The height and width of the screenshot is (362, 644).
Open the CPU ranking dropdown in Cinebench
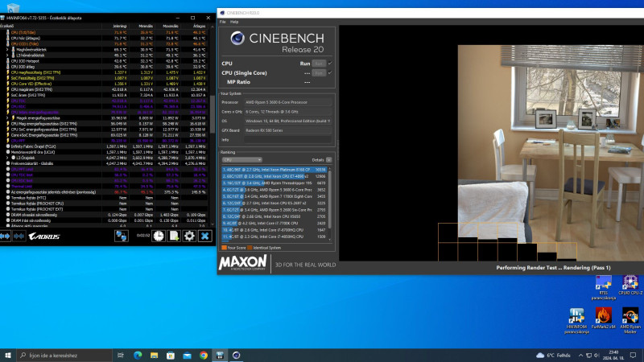tap(242, 159)
